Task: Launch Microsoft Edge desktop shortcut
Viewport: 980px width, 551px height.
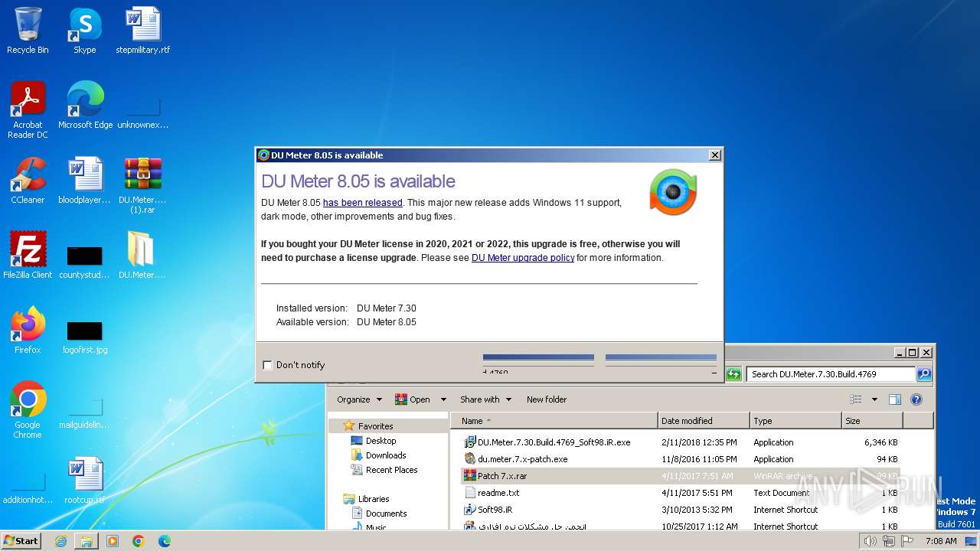Action: (x=85, y=106)
